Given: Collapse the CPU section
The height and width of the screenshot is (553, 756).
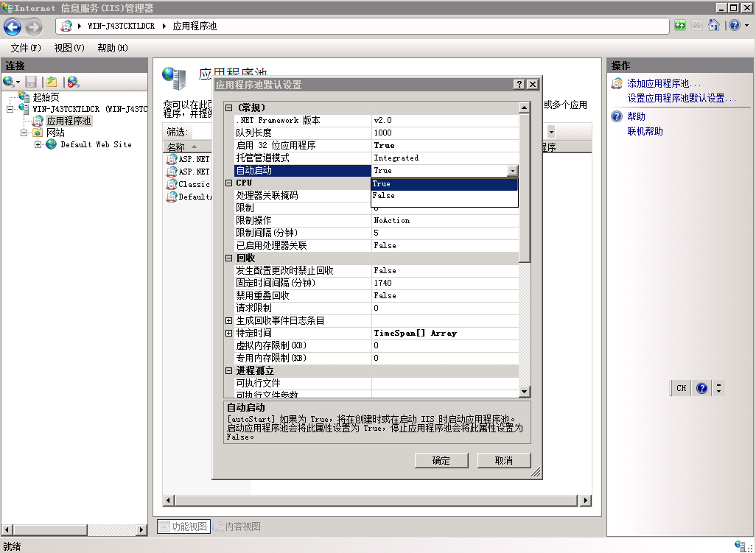Looking at the screenshot, I should [x=229, y=183].
